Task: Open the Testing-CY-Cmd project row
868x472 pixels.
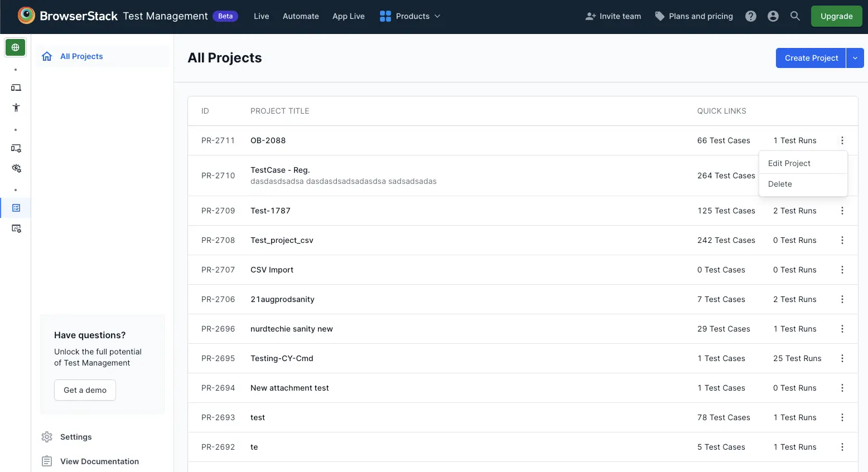Action: 282,358
